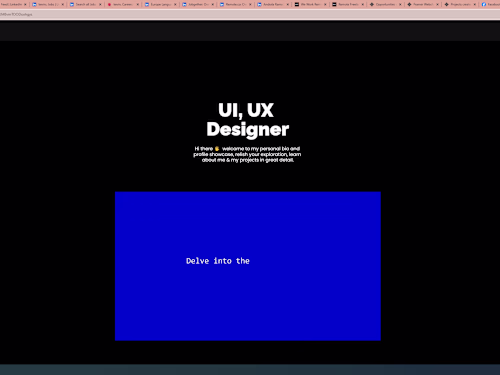Open the Facebook tab
This screenshot has width=500, height=375.
click(490, 4)
